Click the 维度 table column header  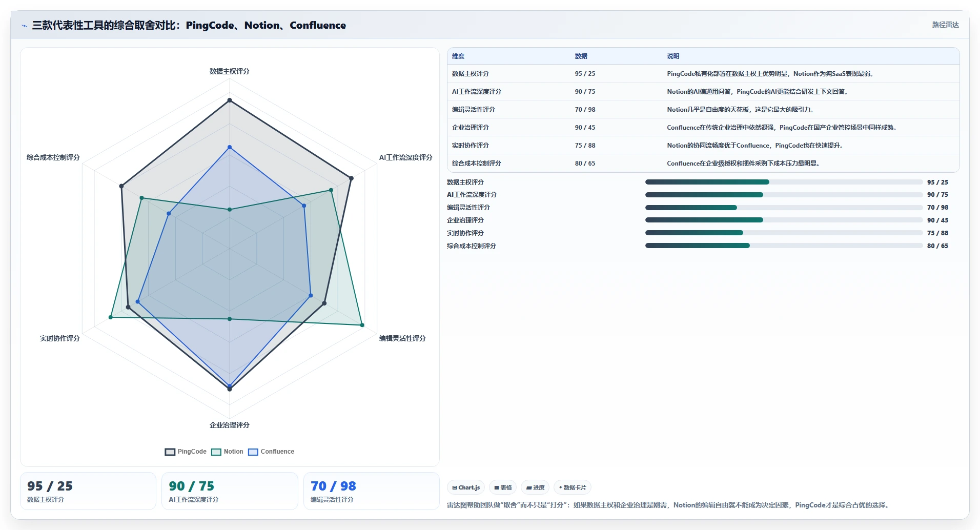point(458,56)
